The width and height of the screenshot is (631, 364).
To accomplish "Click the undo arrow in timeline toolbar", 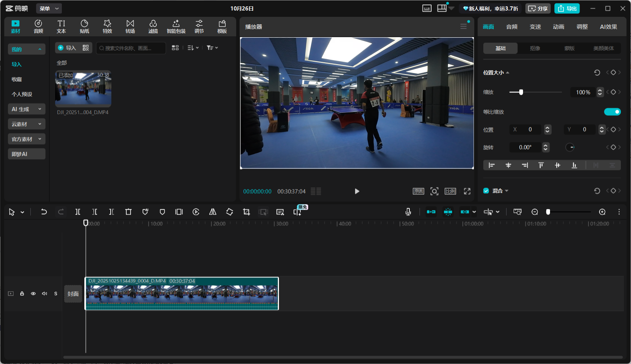I will 44,212.
